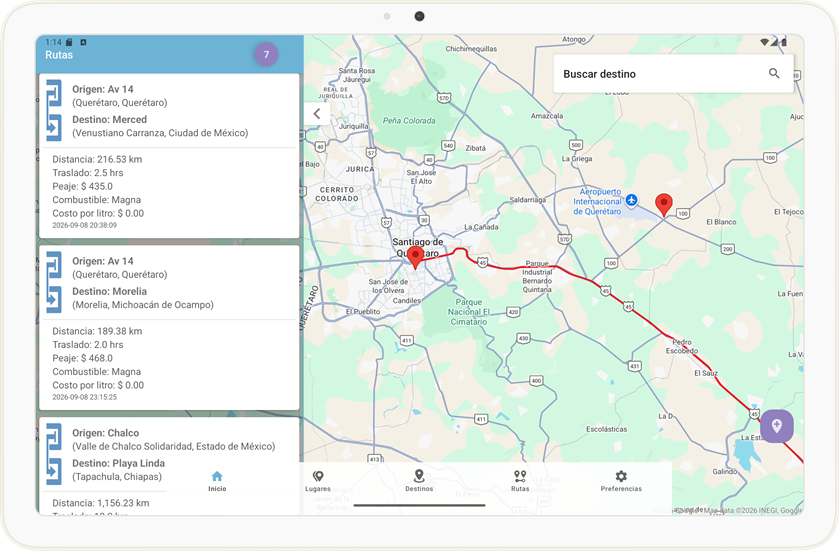Click the search magnifier icon
This screenshot has height=551, width=839.
pyautogui.click(x=774, y=74)
